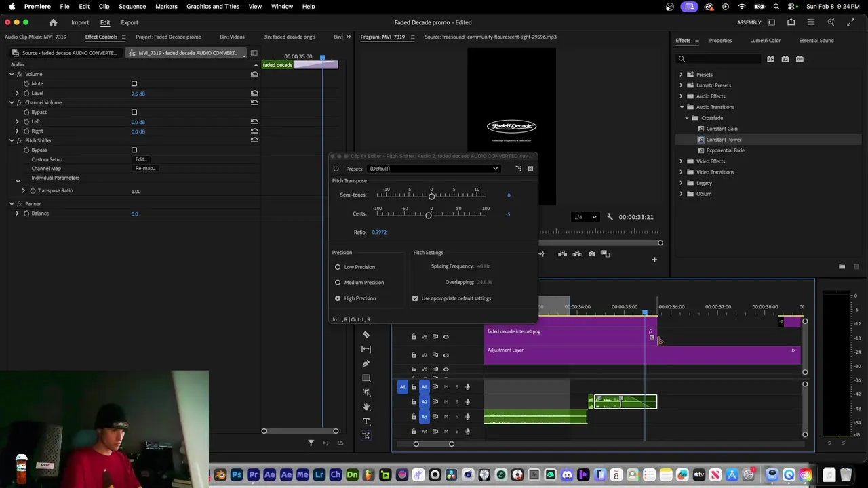This screenshot has width=868, height=488.
Task: Switch to Export workspace
Action: pyautogui.click(x=130, y=22)
